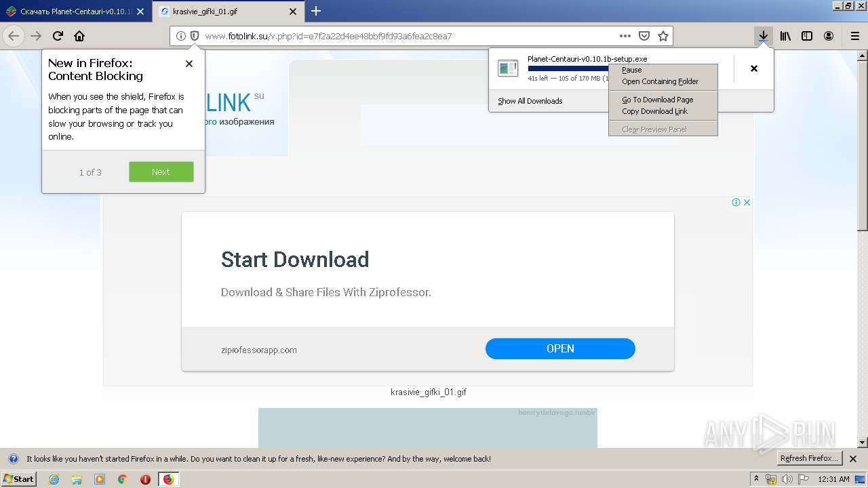
Task: Open the Windows Start menu
Action: click(x=19, y=479)
